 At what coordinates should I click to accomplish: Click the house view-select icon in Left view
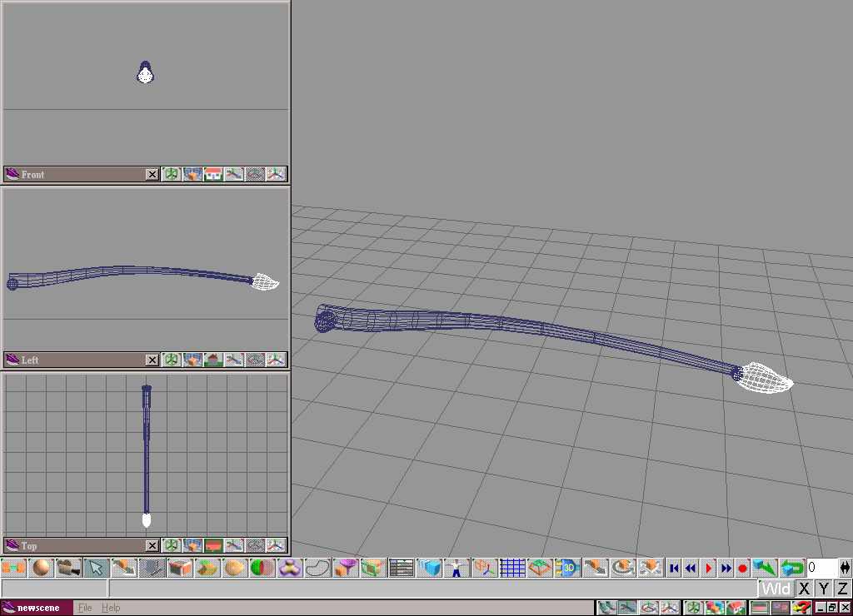pos(213,360)
